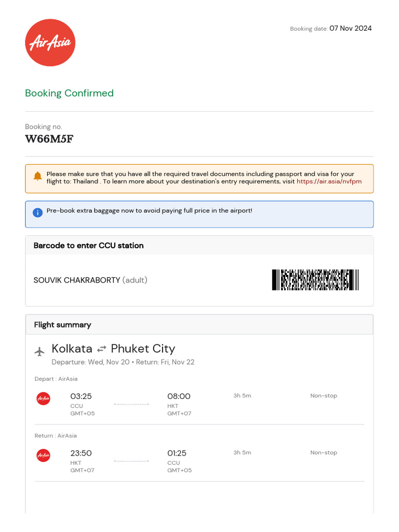
Task: Click the 08:00 HKT arrival time
Action: coord(179,396)
